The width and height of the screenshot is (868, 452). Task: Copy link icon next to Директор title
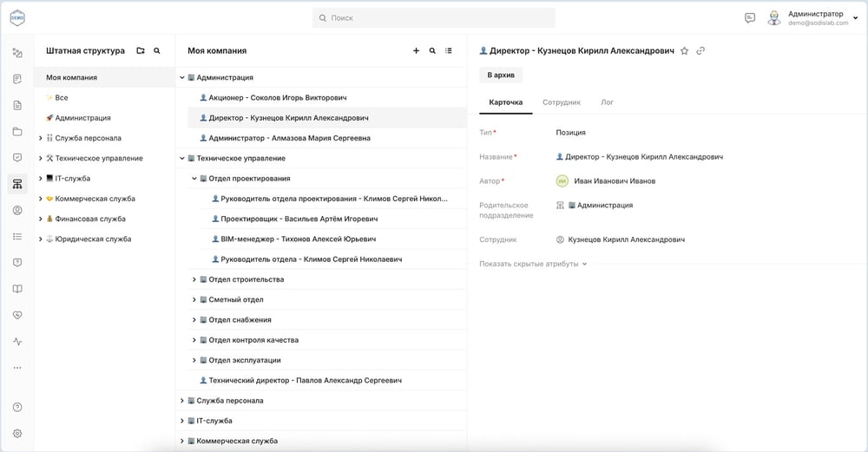pos(700,51)
